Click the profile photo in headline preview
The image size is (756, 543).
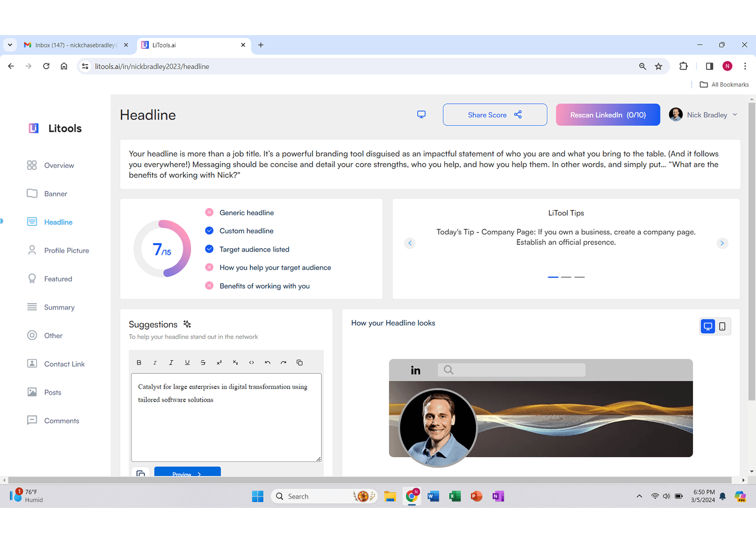click(438, 427)
